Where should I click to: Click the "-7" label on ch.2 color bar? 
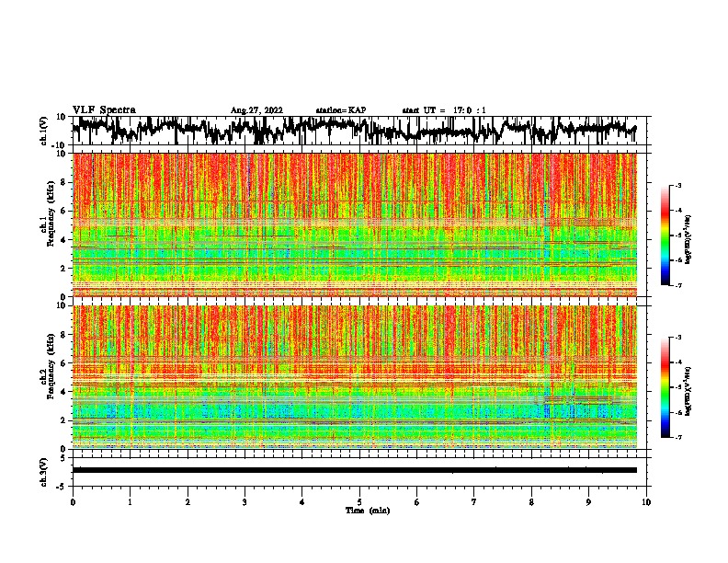click(x=677, y=438)
